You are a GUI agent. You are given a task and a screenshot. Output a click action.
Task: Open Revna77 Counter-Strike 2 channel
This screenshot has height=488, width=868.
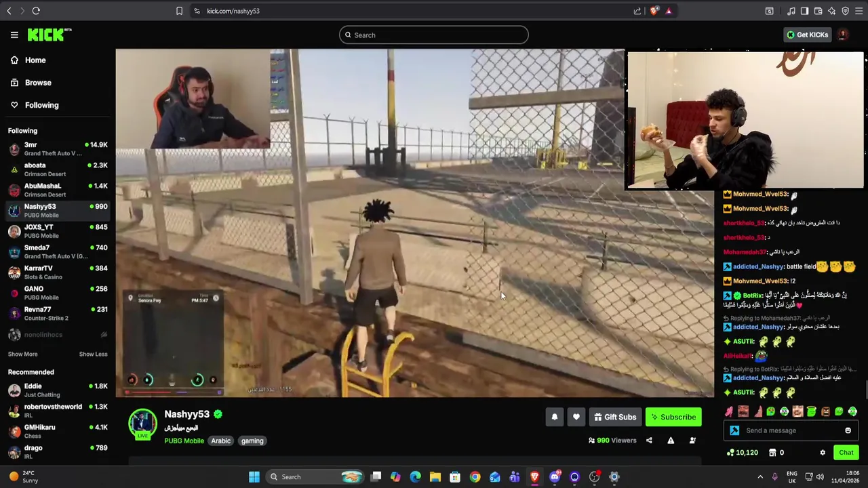tap(58, 313)
